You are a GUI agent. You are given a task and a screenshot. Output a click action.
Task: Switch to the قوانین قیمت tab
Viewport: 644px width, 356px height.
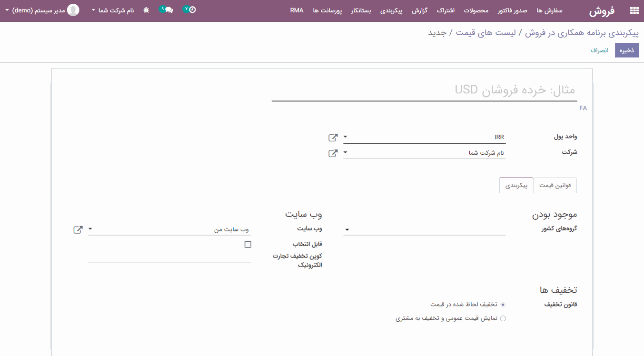[x=555, y=186]
